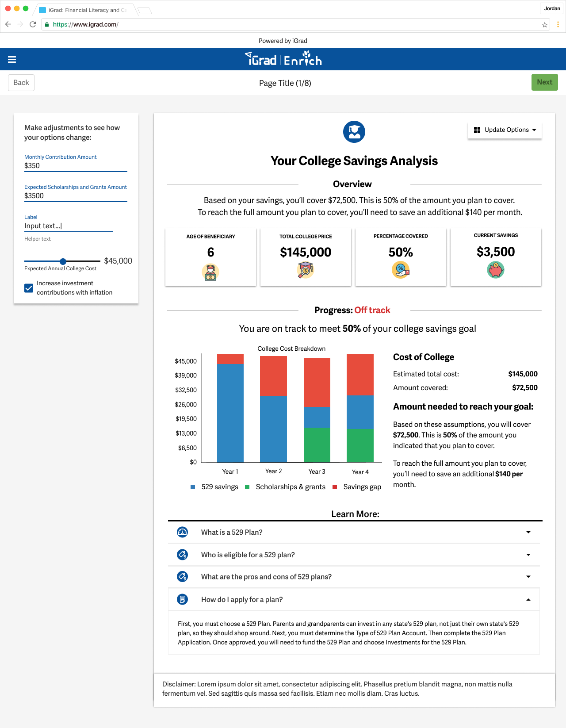
Task: Open the Update Options dropdown
Action: [505, 130]
